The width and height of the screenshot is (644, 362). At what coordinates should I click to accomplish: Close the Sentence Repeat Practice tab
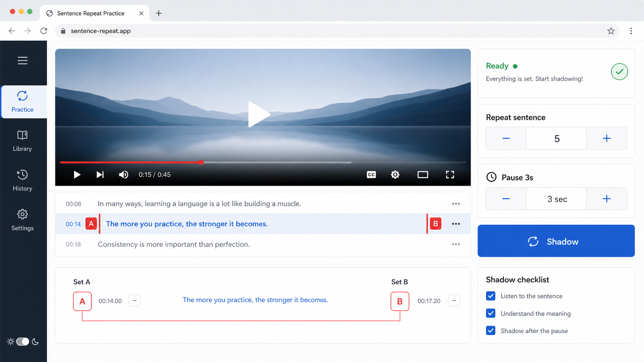click(141, 13)
